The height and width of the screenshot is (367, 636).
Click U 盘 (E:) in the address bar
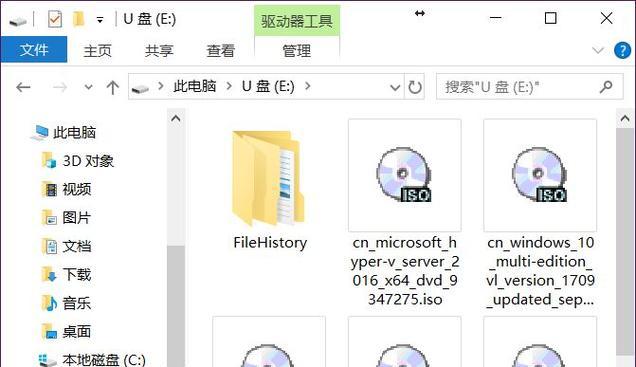click(x=268, y=86)
